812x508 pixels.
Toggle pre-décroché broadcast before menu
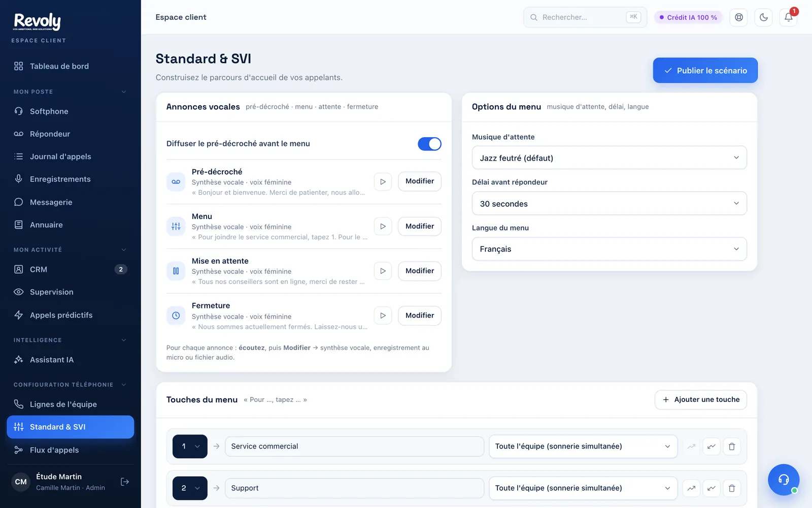(429, 144)
